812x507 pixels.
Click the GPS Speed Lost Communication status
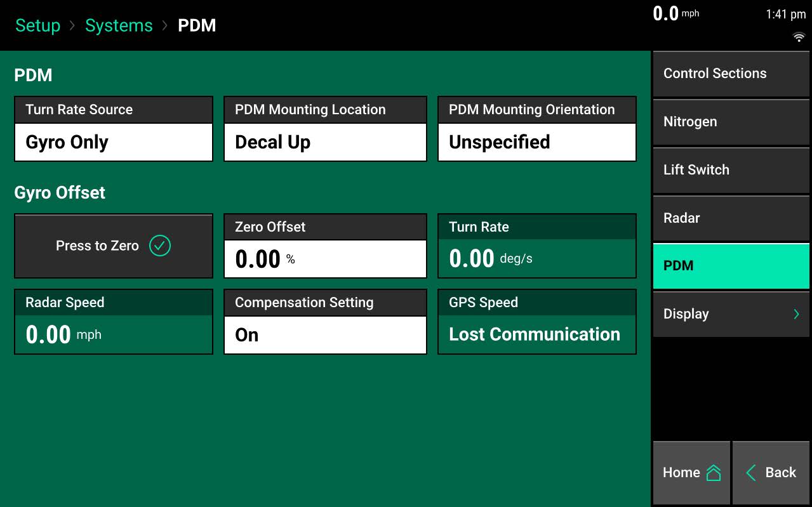tap(537, 322)
